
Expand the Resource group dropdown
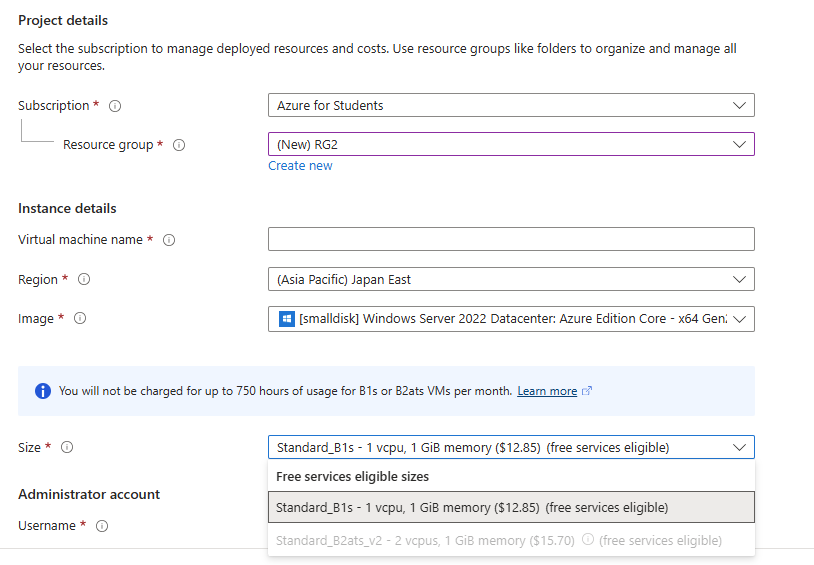[511, 144]
